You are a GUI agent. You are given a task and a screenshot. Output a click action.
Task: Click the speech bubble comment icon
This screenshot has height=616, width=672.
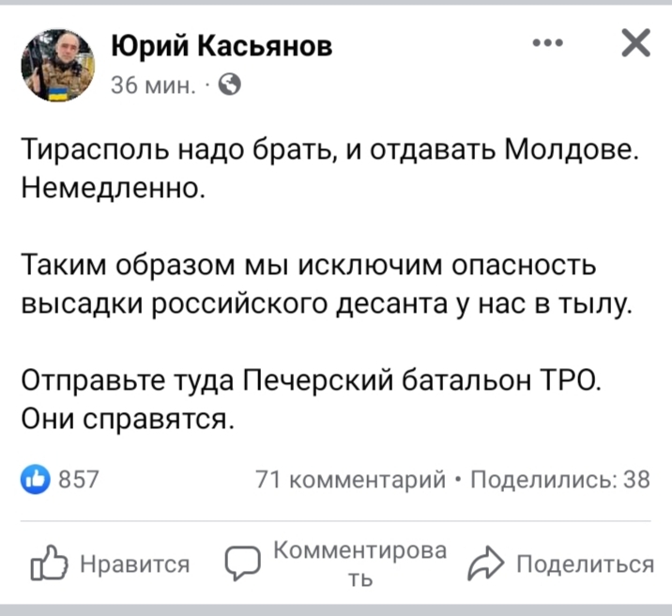(243, 565)
